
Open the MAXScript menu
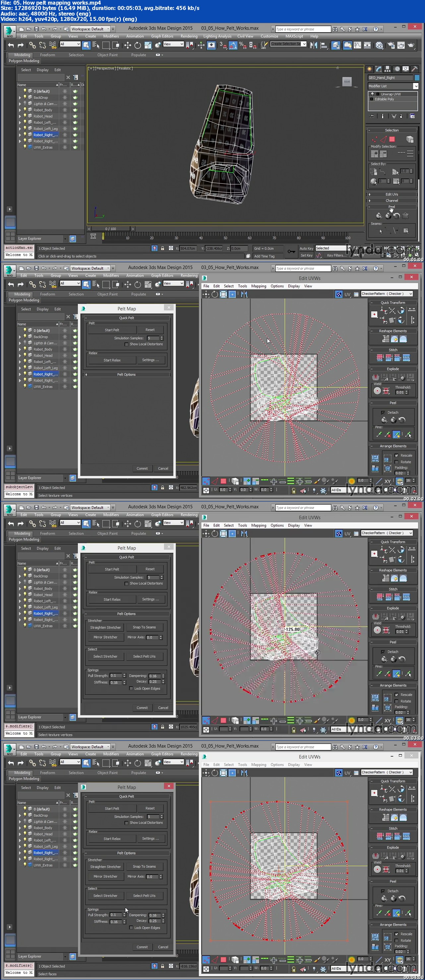[294, 37]
